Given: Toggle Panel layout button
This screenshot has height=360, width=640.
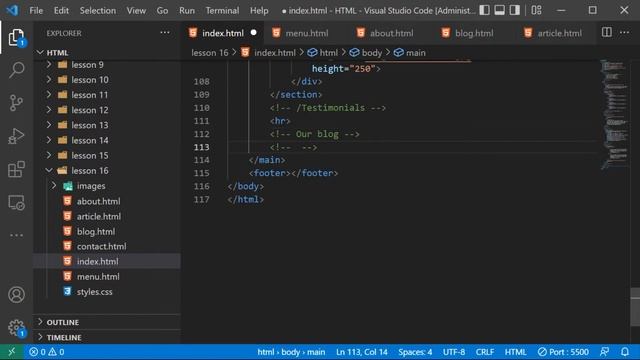Looking at the screenshot, I should [x=499, y=10].
